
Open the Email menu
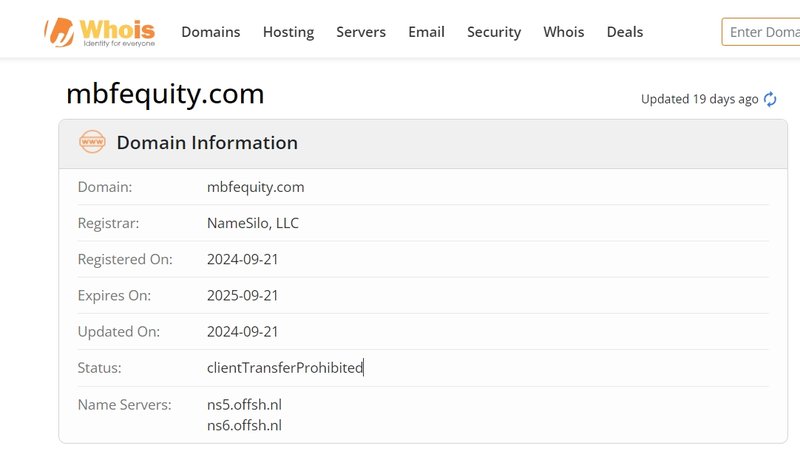click(426, 32)
